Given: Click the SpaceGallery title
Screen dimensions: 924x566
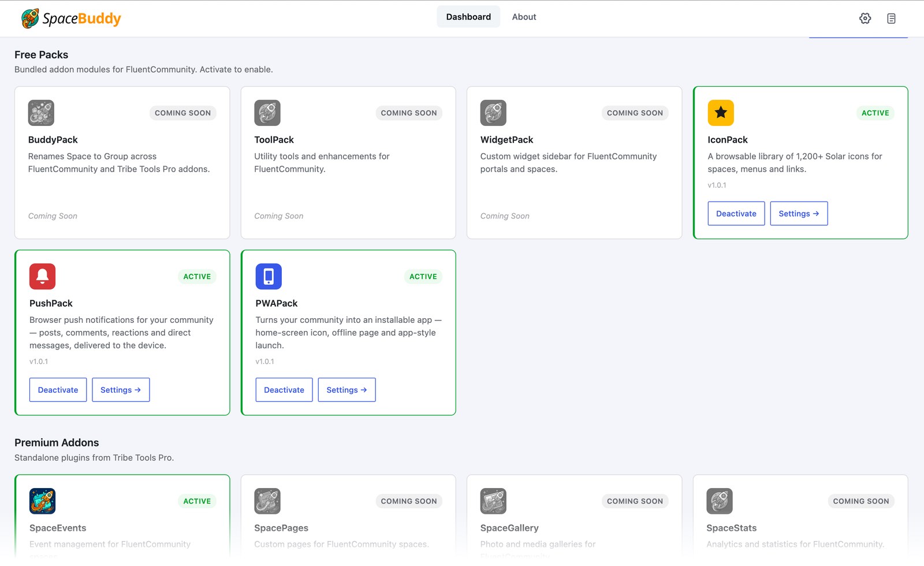Looking at the screenshot, I should coord(509,528).
